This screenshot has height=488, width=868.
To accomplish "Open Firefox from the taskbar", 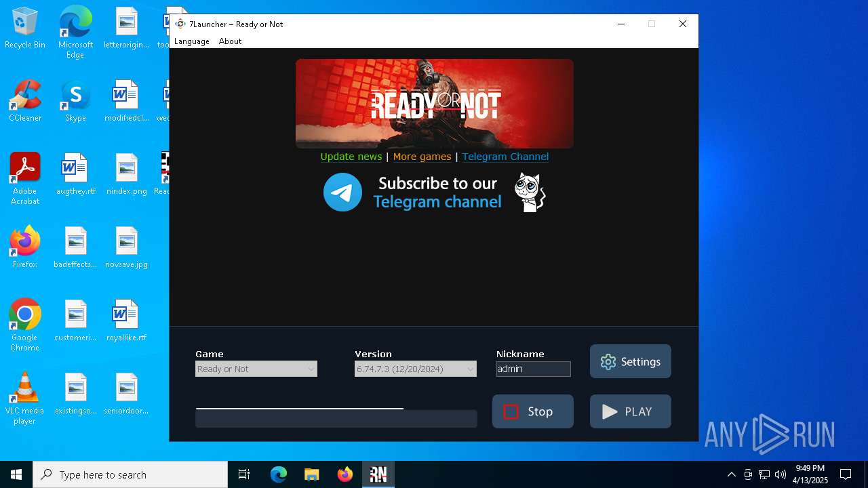I will point(345,474).
